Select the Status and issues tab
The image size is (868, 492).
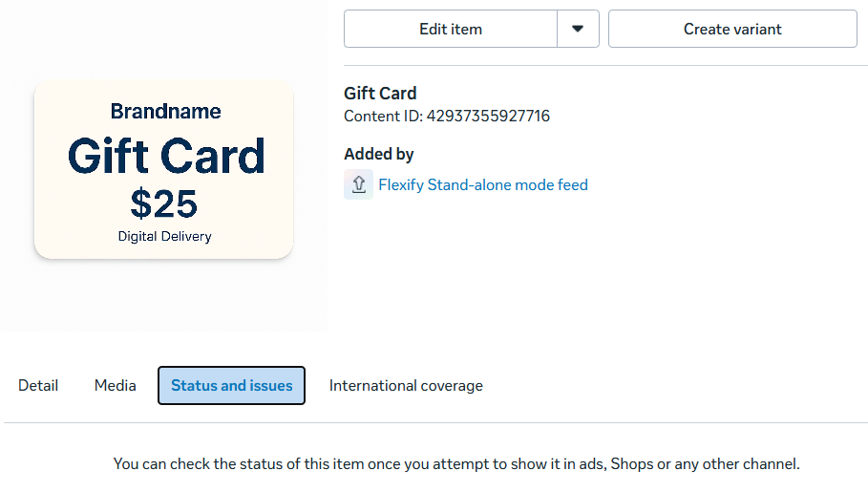coord(231,386)
